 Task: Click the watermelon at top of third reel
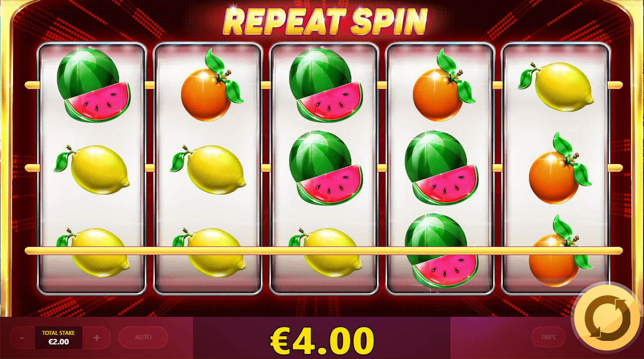(326, 85)
